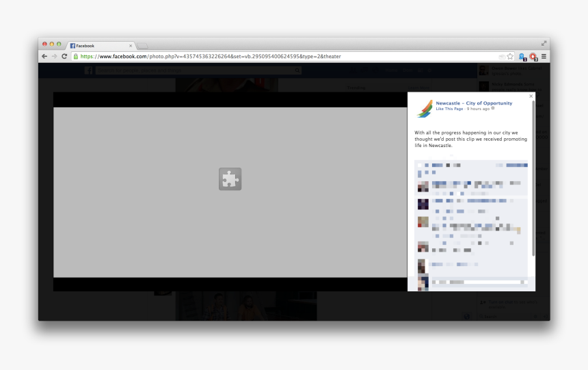
Task: Click the dimmed search magnifier icon
Action: coord(297,70)
